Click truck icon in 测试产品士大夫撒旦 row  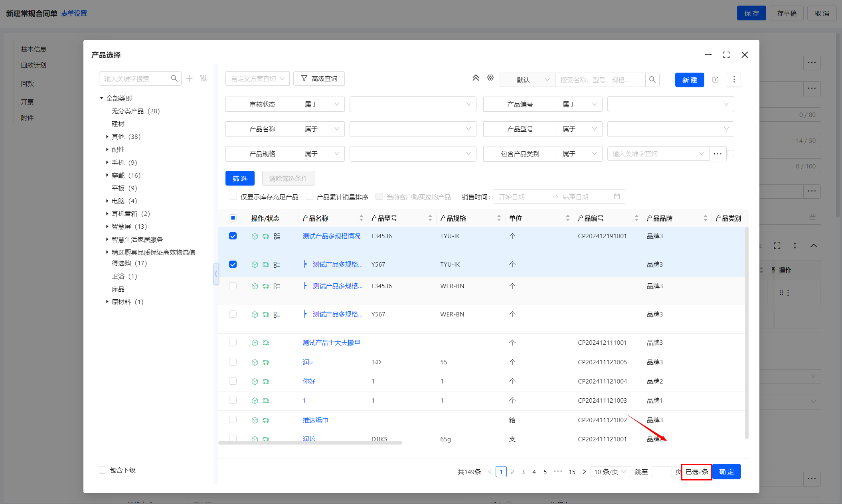(x=266, y=343)
